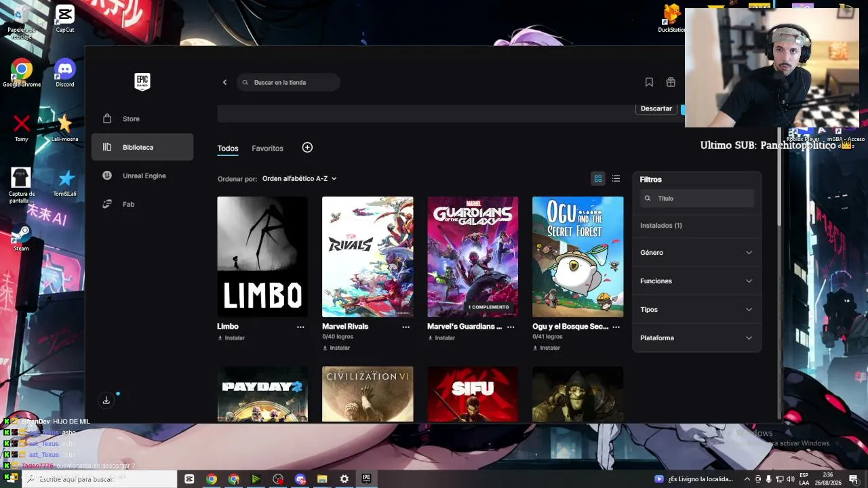Select the Favoritos tab

(x=267, y=148)
